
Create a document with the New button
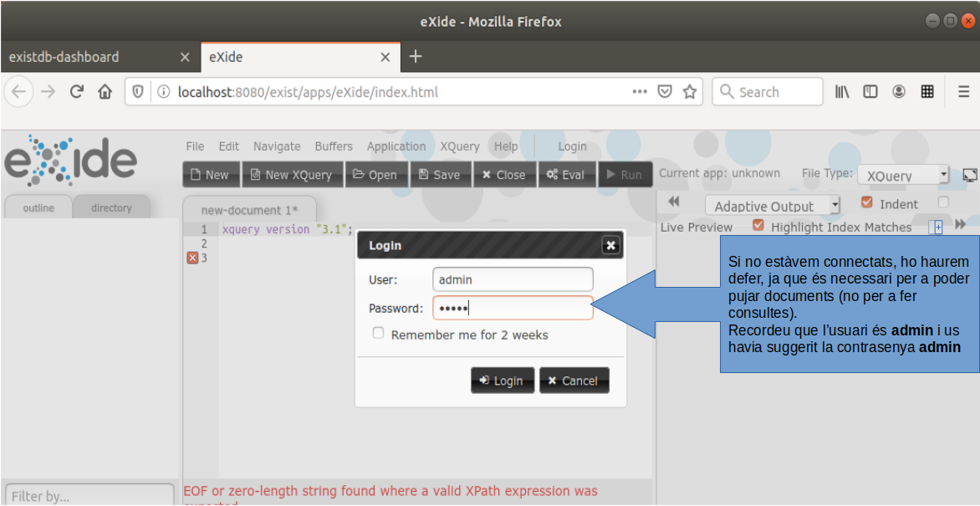[x=211, y=175]
